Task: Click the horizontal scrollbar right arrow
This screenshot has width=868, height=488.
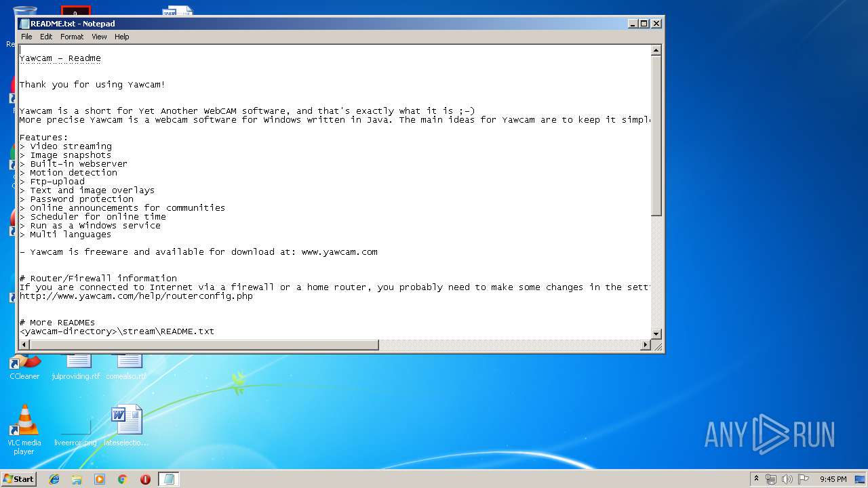Action: pyautogui.click(x=646, y=345)
